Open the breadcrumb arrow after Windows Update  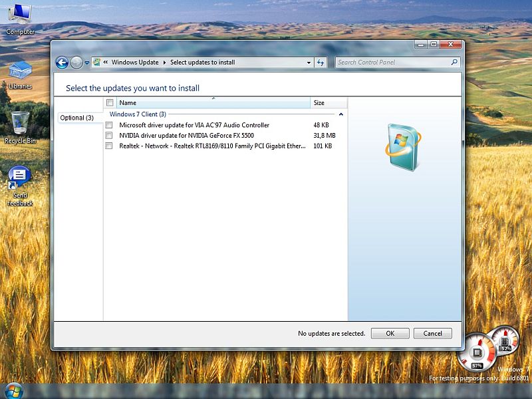pos(164,63)
